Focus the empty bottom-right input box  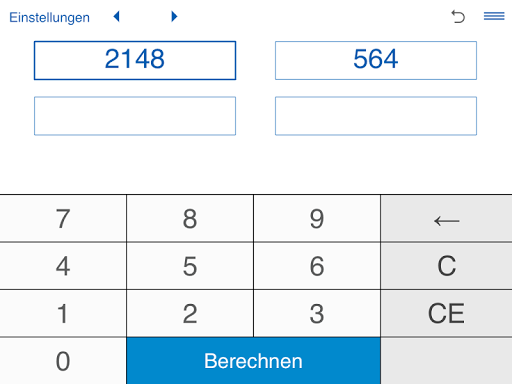click(x=376, y=116)
